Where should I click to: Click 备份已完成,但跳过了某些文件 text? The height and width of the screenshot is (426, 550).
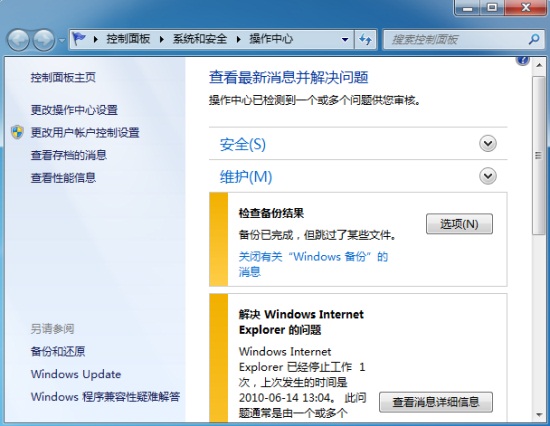(317, 235)
